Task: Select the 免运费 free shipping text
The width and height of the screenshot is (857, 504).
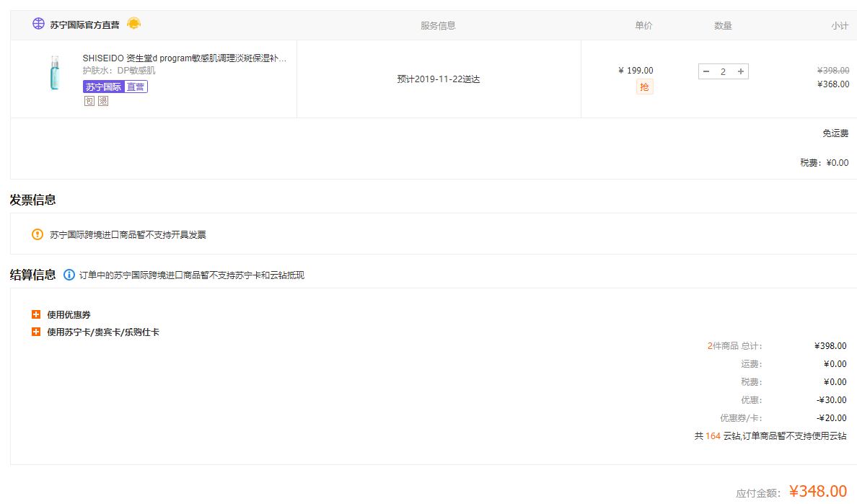Action: coord(835,133)
